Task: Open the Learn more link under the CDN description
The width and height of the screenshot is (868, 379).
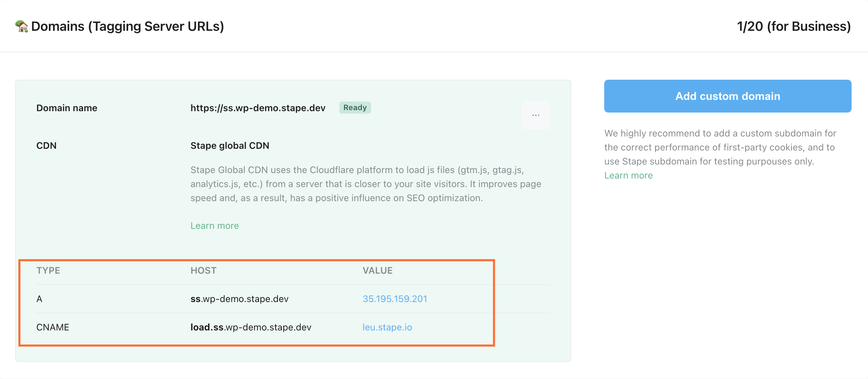Action: click(214, 225)
